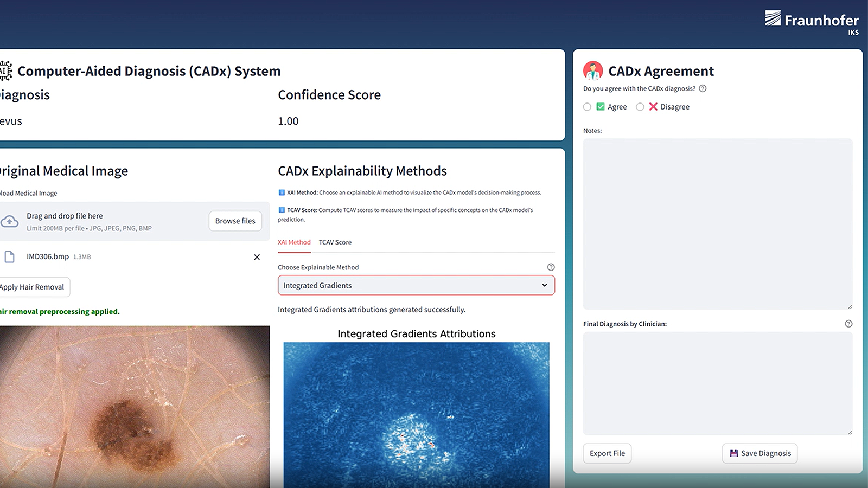This screenshot has width=868, height=488.
Task: Select the Agree radio button
Action: coord(587,107)
